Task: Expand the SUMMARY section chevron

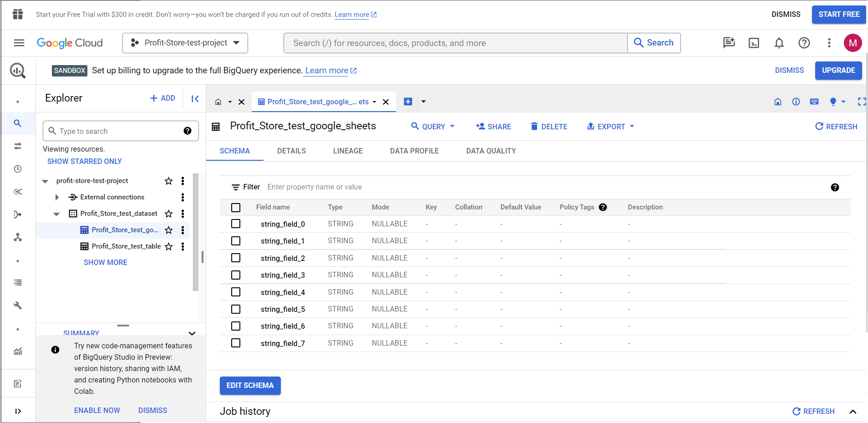Action: click(192, 333)
